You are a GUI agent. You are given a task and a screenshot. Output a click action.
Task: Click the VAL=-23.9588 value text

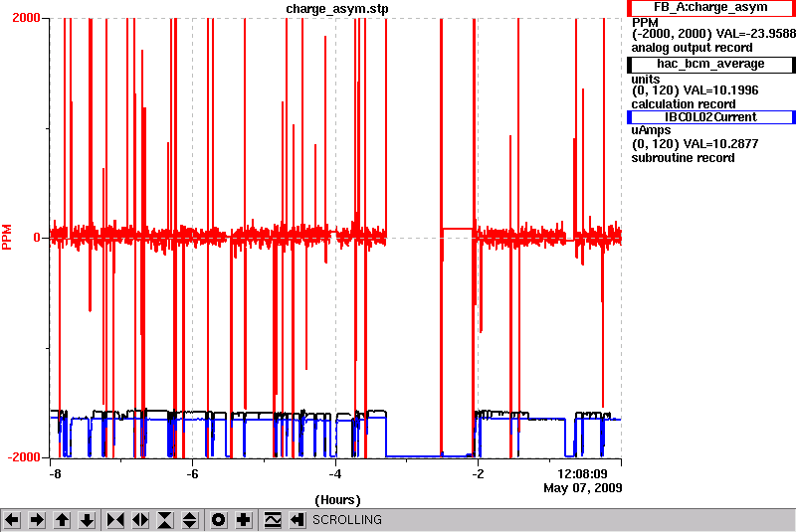tap(756, 34)
